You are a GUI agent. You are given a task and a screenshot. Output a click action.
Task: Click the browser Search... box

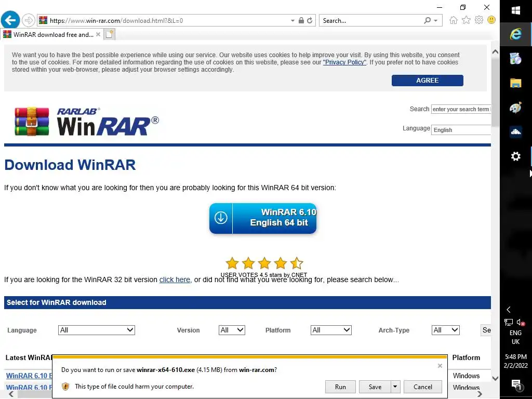[371, 21]
